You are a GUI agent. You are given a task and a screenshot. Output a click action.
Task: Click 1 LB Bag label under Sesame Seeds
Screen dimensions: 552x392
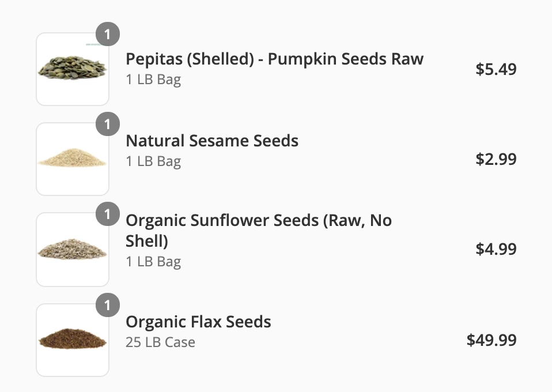point(153,161)
